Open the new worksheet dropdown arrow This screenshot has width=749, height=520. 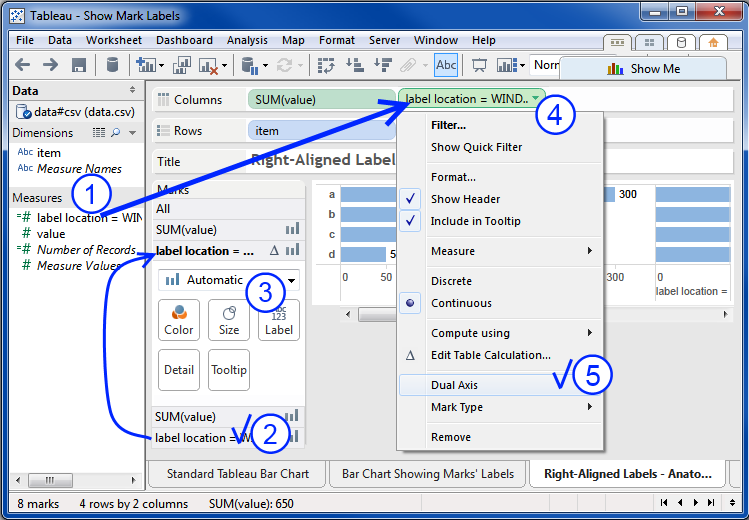161,66
